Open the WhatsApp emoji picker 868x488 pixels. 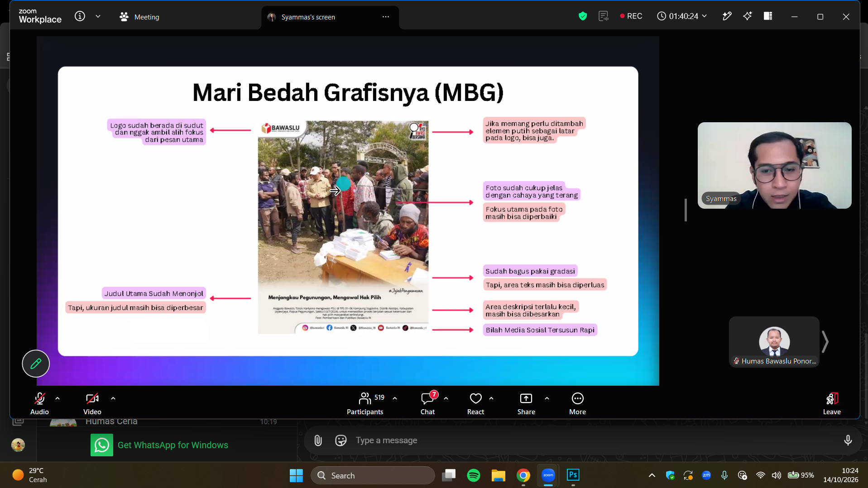click(x=340, y=440)
